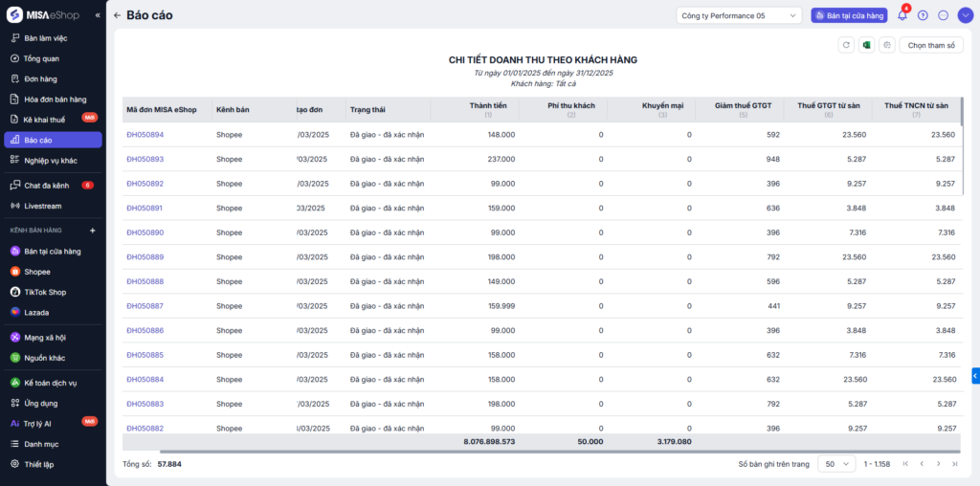The height and width of the screenshot is (486, 980).
Task: Export the report to Excel
Action: tap(866, 45)
